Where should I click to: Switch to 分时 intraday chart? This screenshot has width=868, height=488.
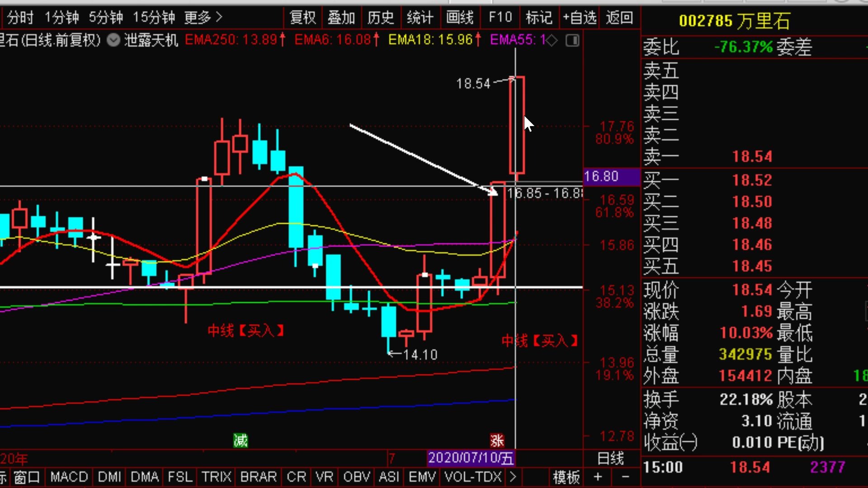pos(20,18)
